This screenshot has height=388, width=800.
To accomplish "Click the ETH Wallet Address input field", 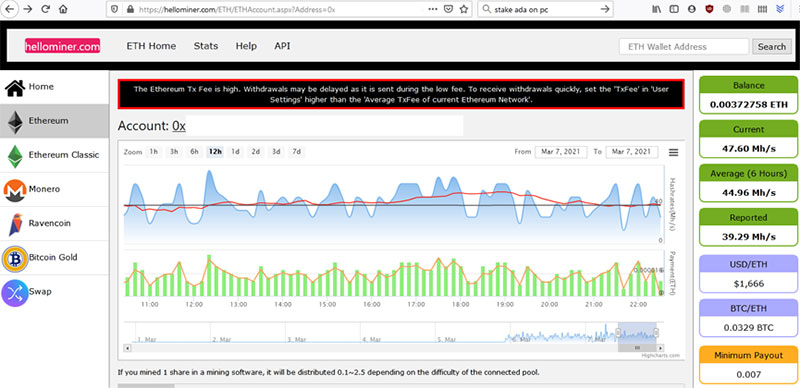I will pyautogui.click(x=684, y=46).
